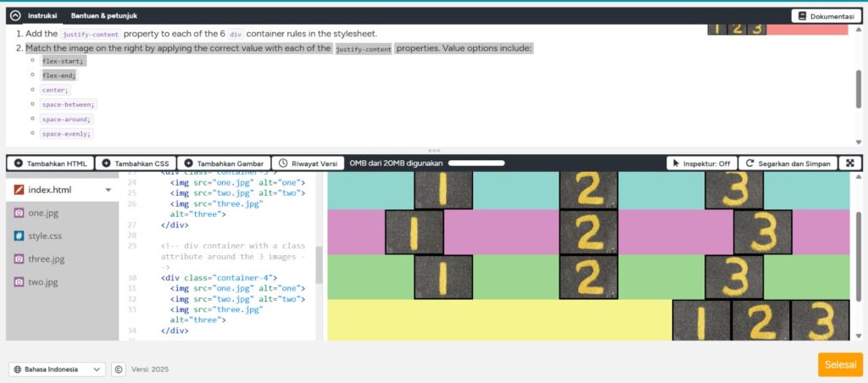Toggle the Inspektur: Off inspector
Image resolution: width=868 pixels, height=383 pixels.
(x=701, y=164)
